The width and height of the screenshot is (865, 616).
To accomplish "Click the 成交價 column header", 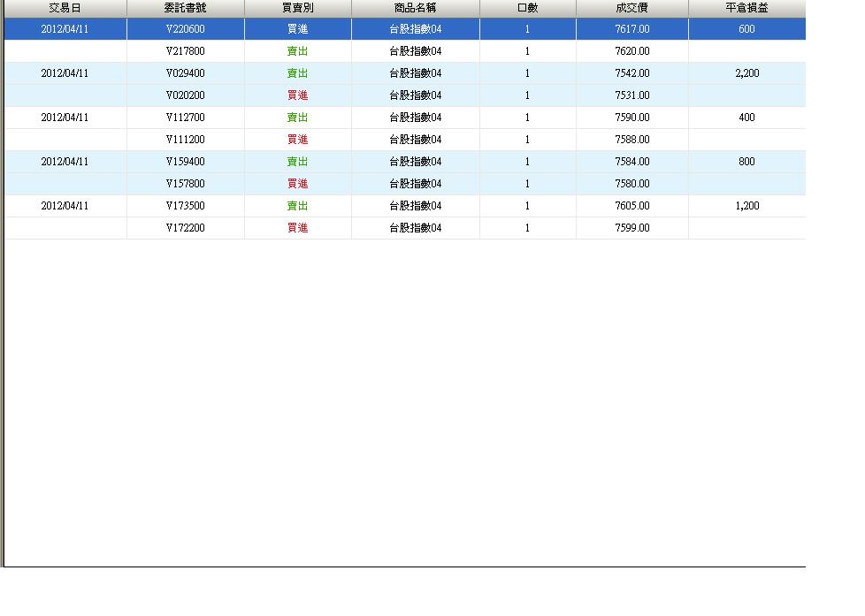I will coord(632,8).
